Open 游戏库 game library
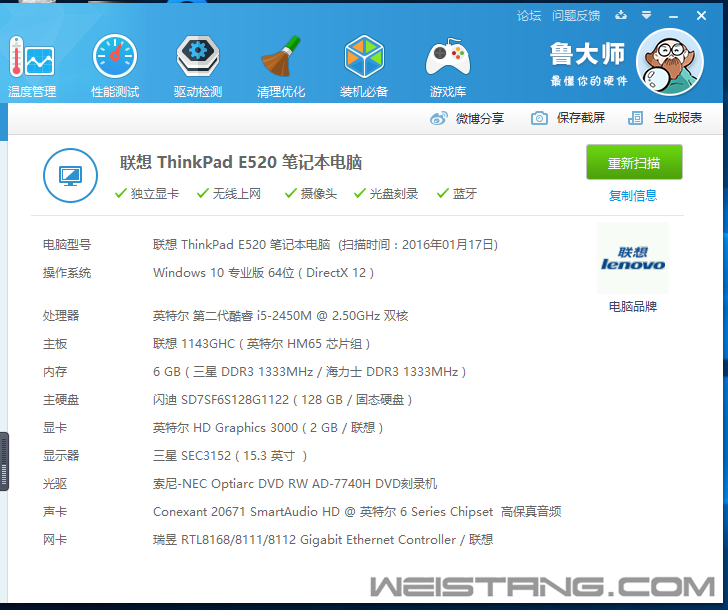This screenshot has width=728, height=610. click(447, 67)
